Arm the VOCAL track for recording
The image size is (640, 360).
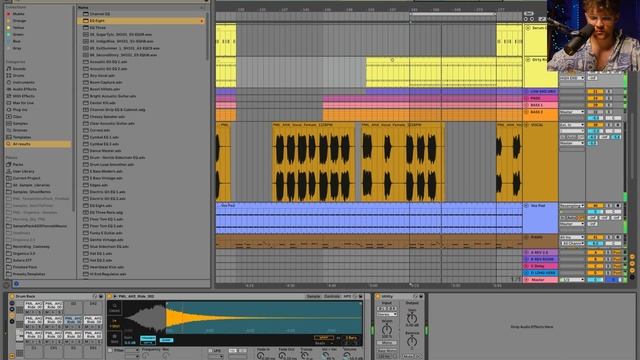(618, 125)
